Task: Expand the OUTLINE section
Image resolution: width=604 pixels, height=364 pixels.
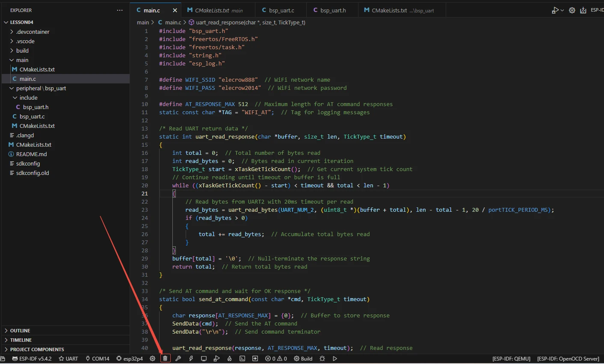Action: click(20, 331)
